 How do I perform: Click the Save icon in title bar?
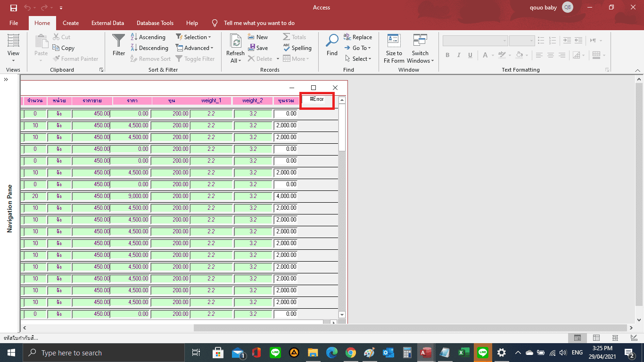pyautogui.click(x=13, y=8)
